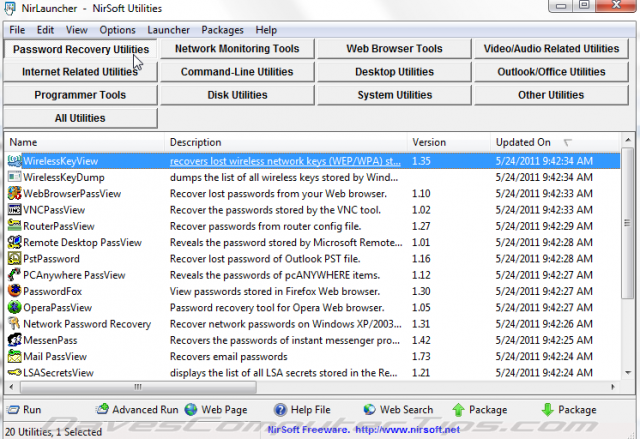The width and height of the screenshot is (640, 439).
Task: Select Command-Line Utilities category
Action: click(237, 72)
